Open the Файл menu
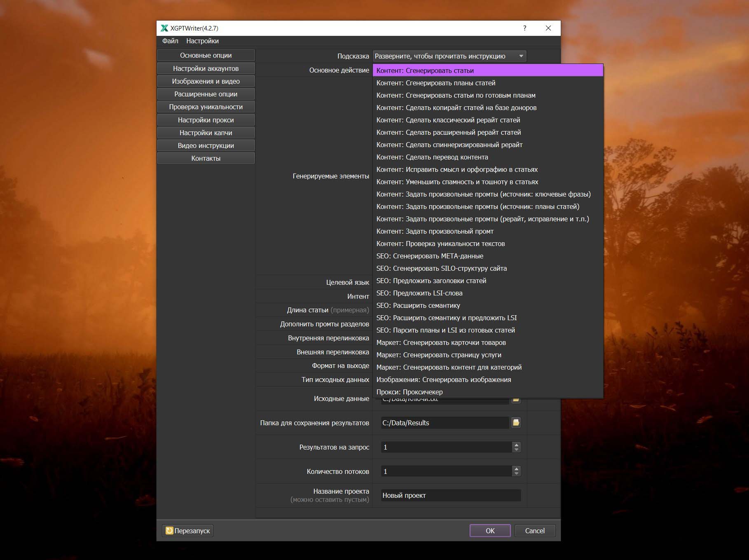Screen dimensions: 749x560 [170, 41]
